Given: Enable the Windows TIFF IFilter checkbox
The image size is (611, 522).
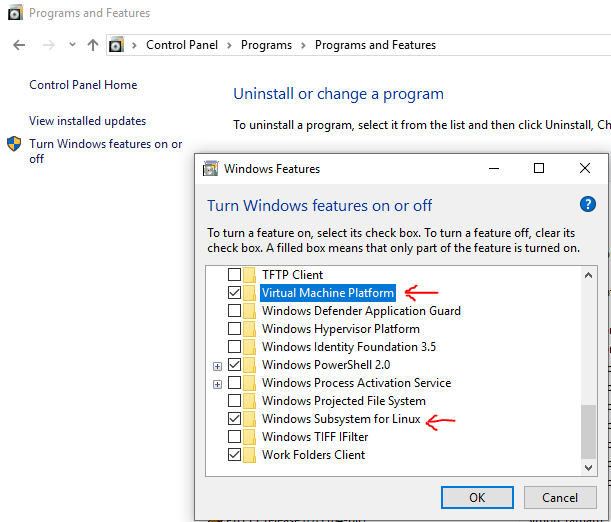Looking at the screenshot, I should click(x=234, y=436).
